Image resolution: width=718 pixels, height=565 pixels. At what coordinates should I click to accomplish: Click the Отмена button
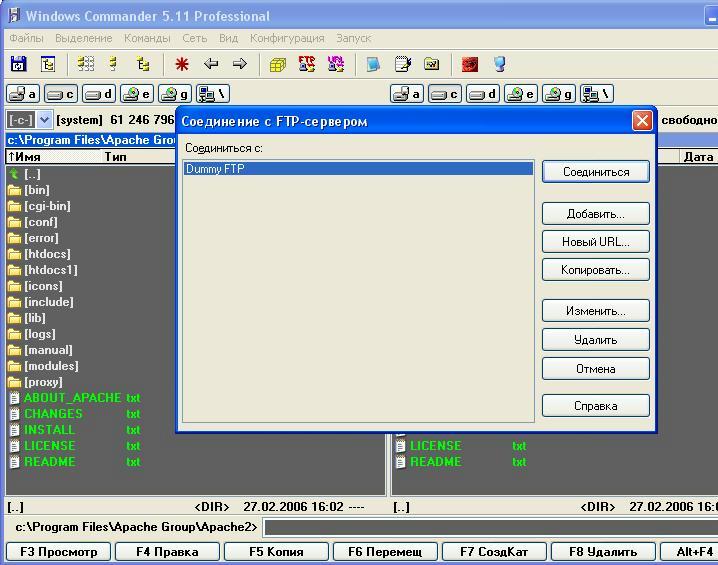point(596,369)
